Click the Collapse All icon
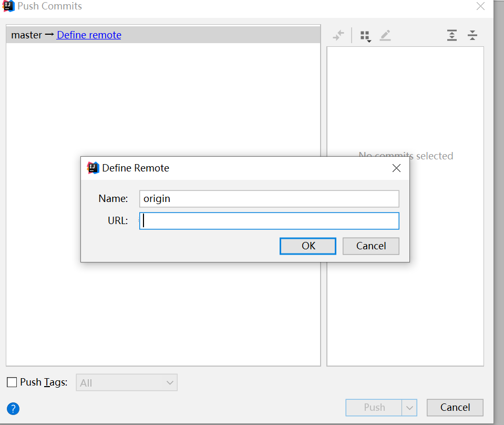The width and height of the screenshot is (504, 425). pos(472,35)
